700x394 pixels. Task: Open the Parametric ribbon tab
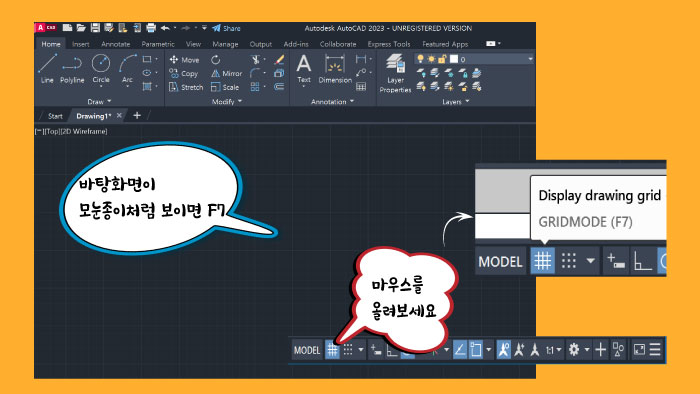(x=158, y=44)
